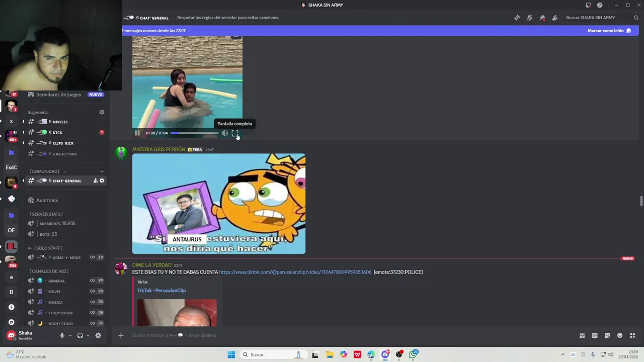Open WhatsApp from the taskbar

pos(413,354)
